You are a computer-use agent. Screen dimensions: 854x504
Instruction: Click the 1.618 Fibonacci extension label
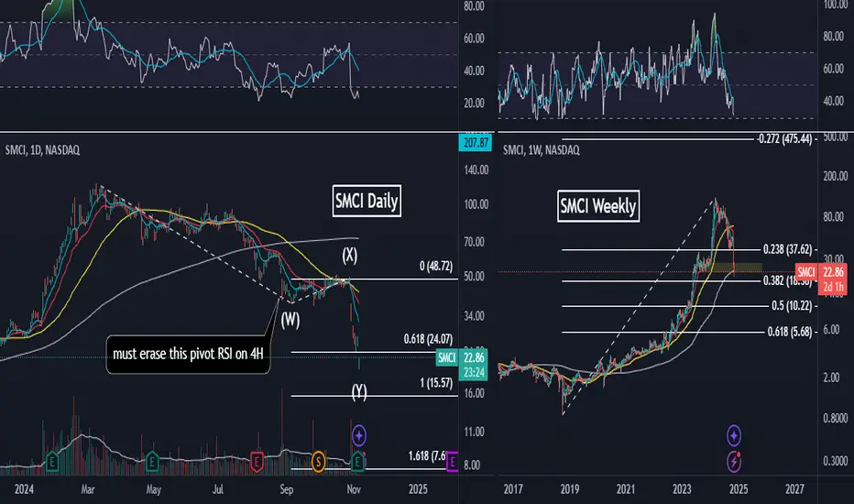(427, 455)
